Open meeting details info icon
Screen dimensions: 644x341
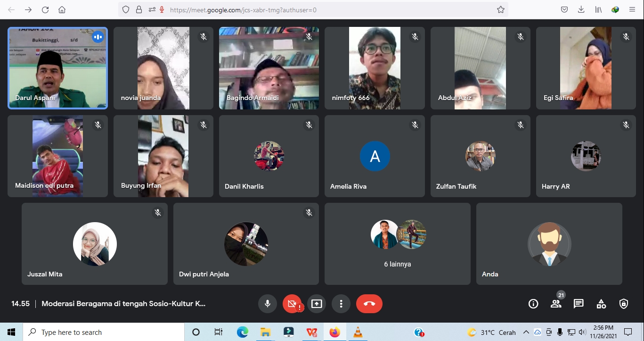click(x=533, y=304)
